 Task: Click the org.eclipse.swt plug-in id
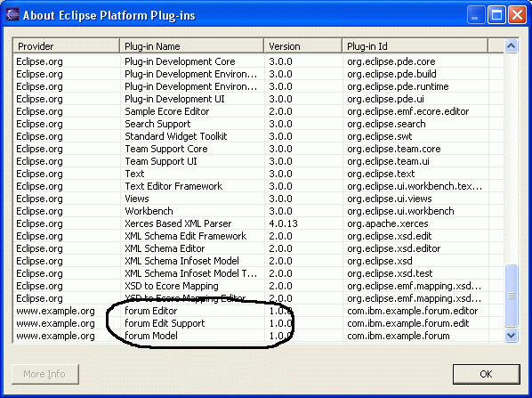click(x=379, y=136)
